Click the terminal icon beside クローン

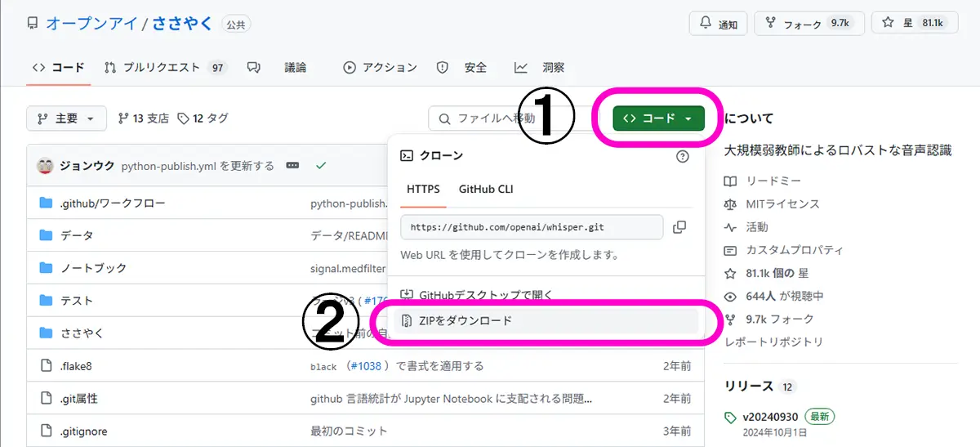coord(407,156)
